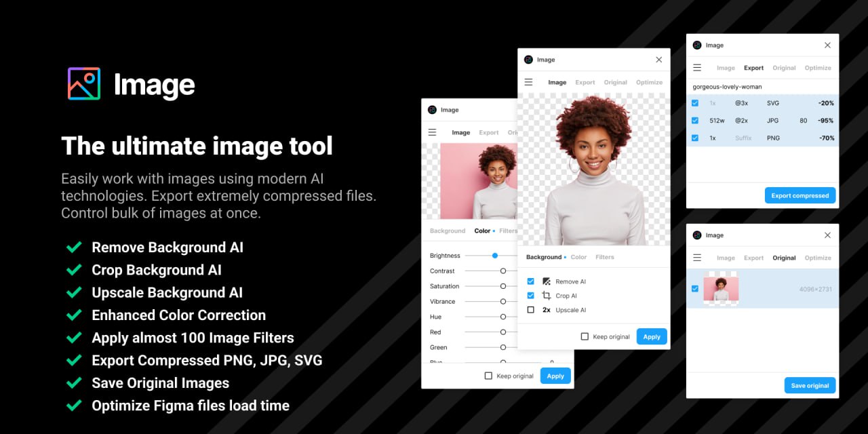Image resolution: width=868 pixels, height=434 pixels.
Task: Click plugin icon in Export panel title bar
Action: point(697,45)
